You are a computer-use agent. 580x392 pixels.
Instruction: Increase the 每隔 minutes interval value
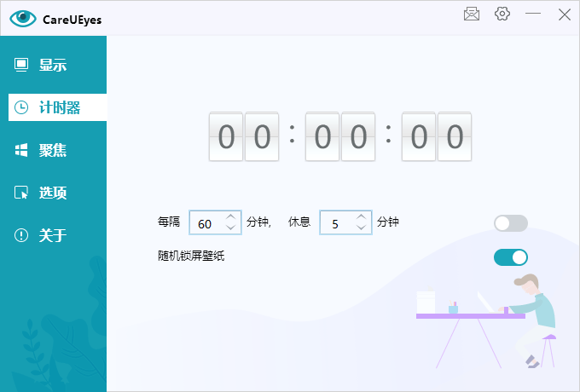pos(231,217)
